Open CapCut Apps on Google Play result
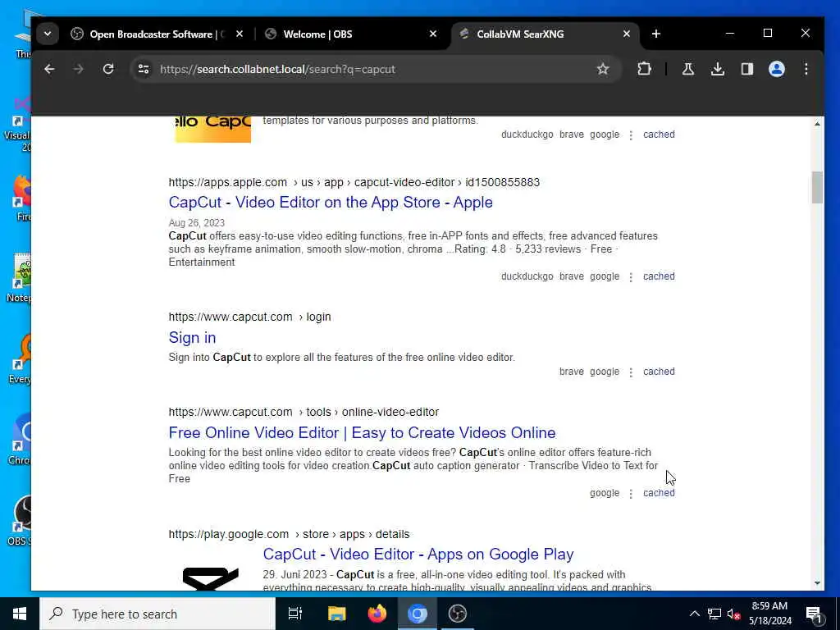Screen dimensions: 840x630 tap(418, 554)
